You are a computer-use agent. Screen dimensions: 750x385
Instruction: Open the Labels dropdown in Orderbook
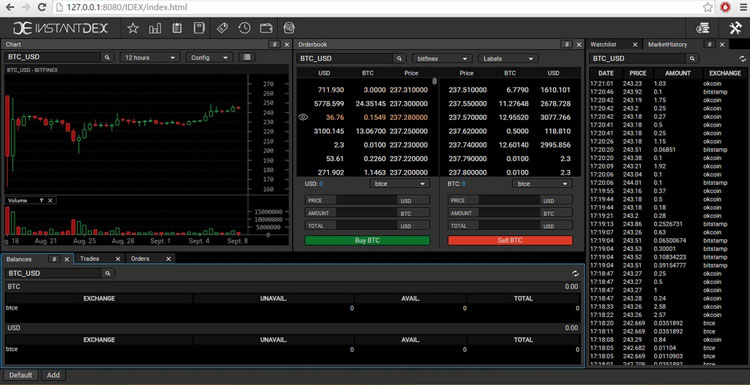pyautogui.click(x=508, y=59)
